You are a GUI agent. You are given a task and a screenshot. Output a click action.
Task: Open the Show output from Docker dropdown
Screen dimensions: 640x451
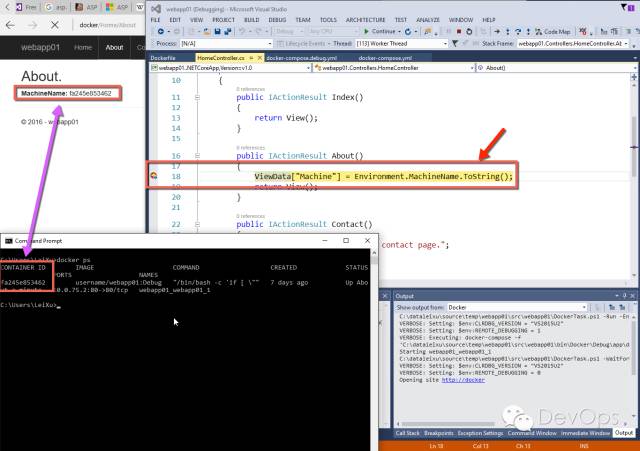517,307
